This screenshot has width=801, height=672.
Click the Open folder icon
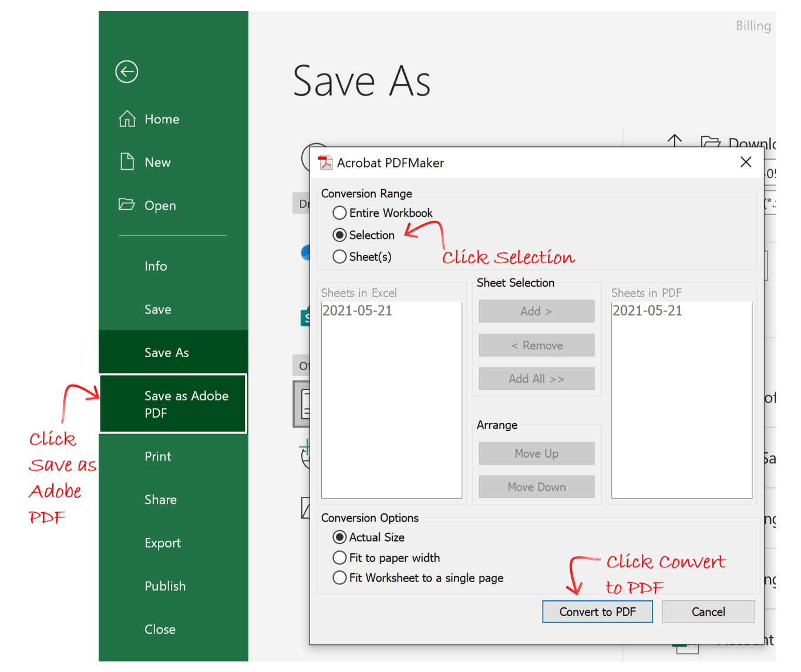[127, 204]
